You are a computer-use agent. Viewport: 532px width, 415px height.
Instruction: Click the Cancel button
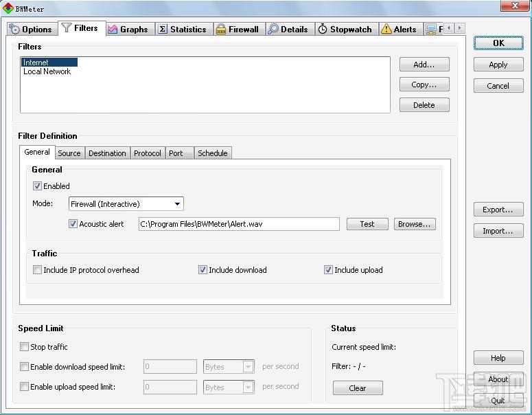pyautogui.click(x=498, y=86)
